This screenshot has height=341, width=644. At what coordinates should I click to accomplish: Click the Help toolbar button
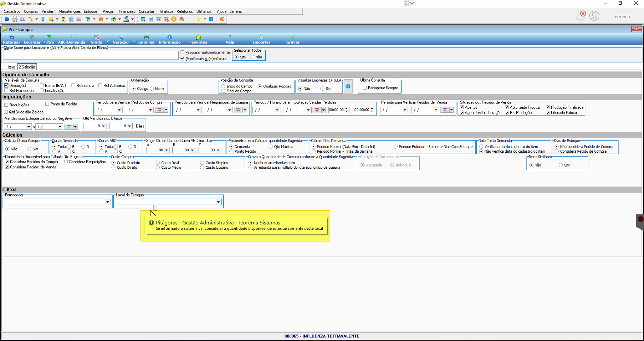tap(230, 39)
